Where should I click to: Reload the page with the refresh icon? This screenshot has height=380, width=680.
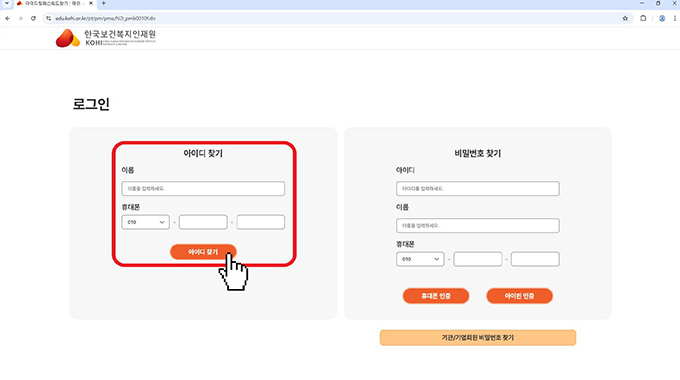pyautogui.click(x=33, y=18)
